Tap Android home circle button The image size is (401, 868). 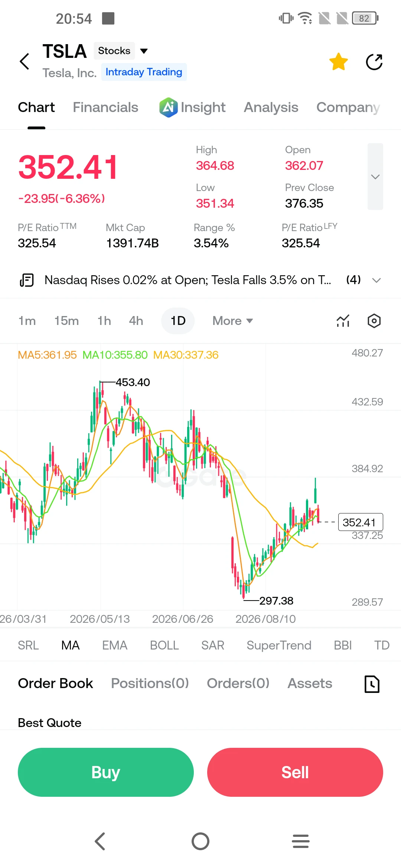coord(200,841)
